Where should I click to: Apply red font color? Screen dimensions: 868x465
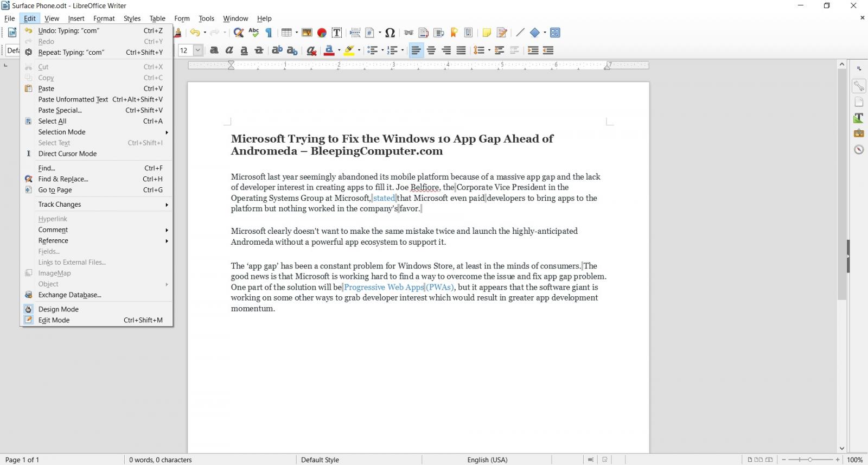click(329, 50)
